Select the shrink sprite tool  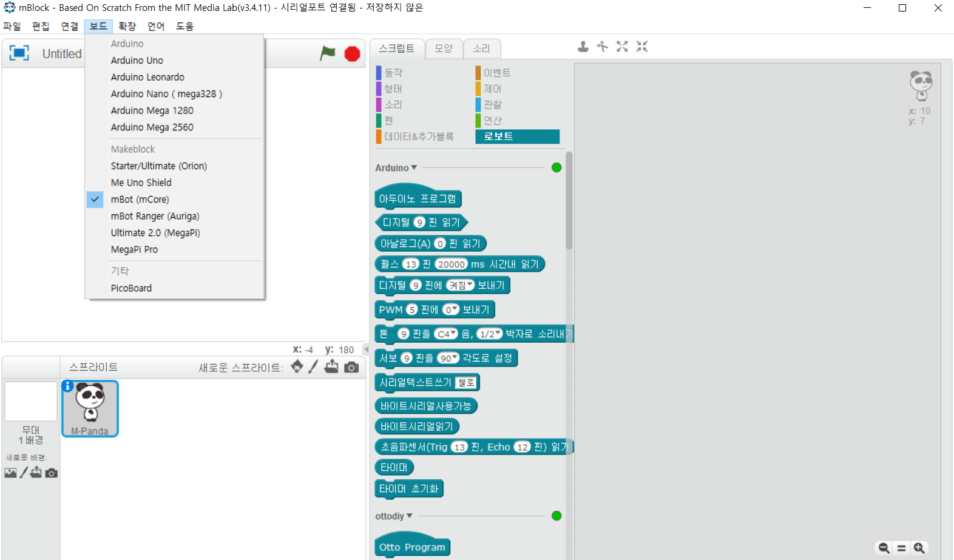coord(642,47)
